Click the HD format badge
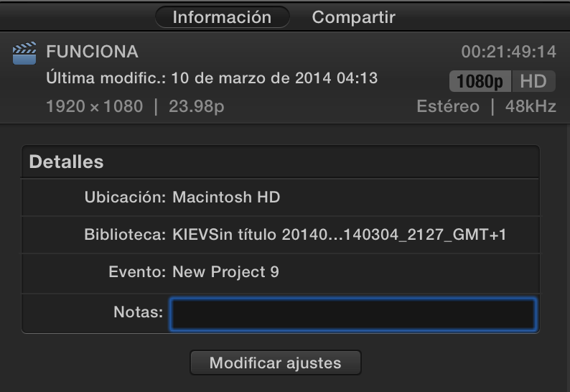570x392 pixels. [x=533, y=81]
